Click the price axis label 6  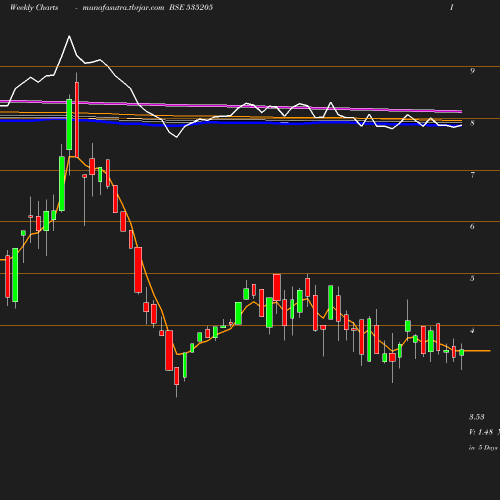pyautogui.click(x=472, y=227)
